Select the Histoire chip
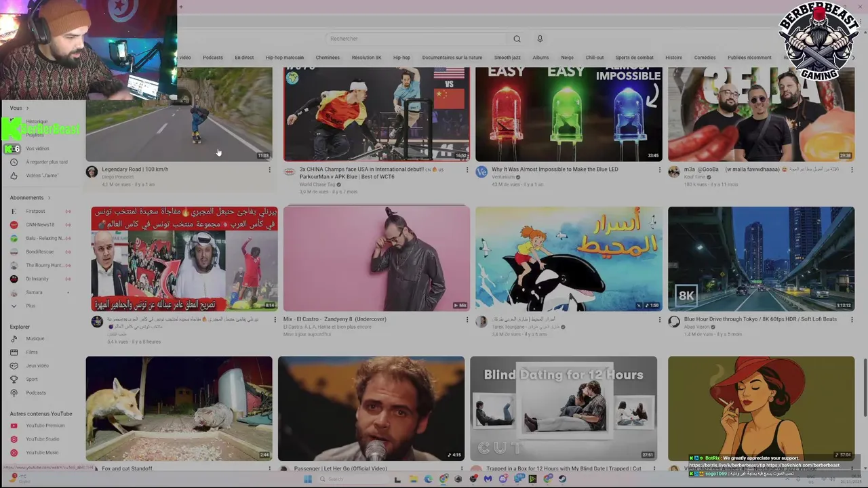This screenshot has width=868, height=488. (673, 58)
